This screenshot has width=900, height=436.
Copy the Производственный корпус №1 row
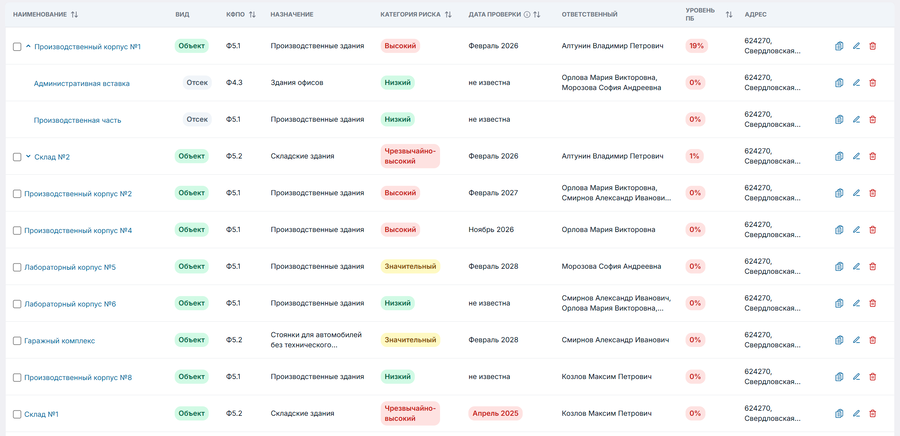[x=840, y=46]
